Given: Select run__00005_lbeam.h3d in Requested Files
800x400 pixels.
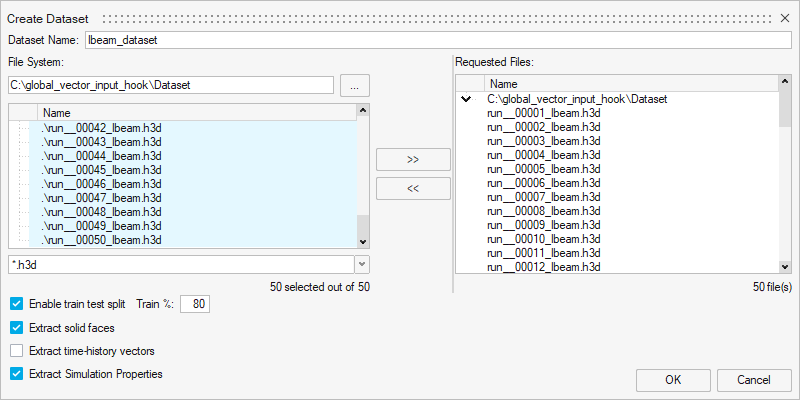Looking at the screenshot, I should 544,169.
